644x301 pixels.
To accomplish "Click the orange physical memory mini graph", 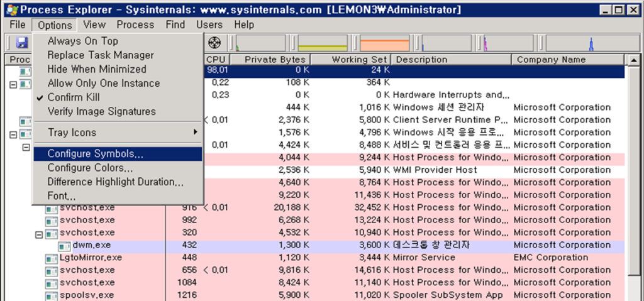I will tap(384, 43).
